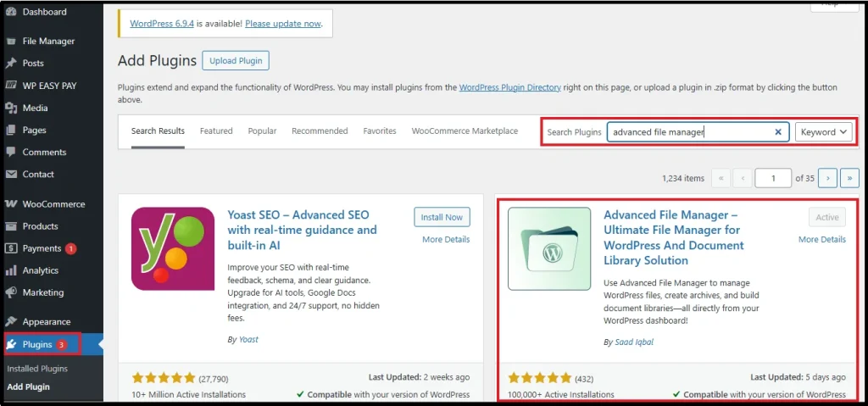Image resolution: width=868 pixels, height=406 pixels.
Task: Click the Advanced File Manager plugin logo
Action: pyautogui.click(x=549, y=248)
